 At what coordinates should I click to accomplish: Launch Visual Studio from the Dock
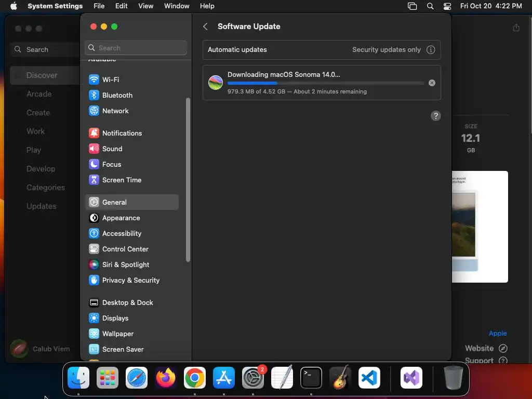coord(411,378)
